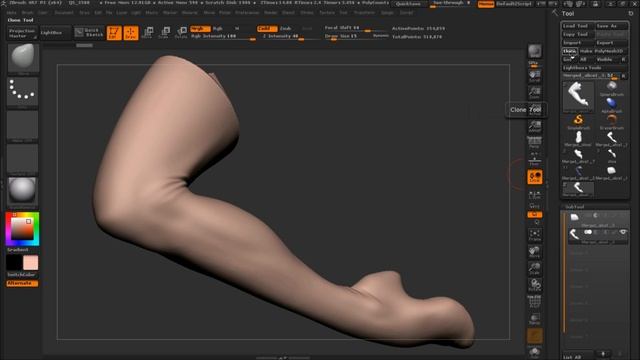Open Projection Master
This screenshot has width=640, height=360.
pos(22,33)
